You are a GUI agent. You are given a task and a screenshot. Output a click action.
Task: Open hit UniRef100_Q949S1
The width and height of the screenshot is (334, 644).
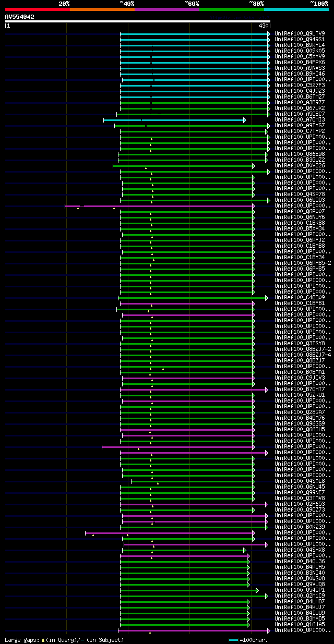[300, 39]
